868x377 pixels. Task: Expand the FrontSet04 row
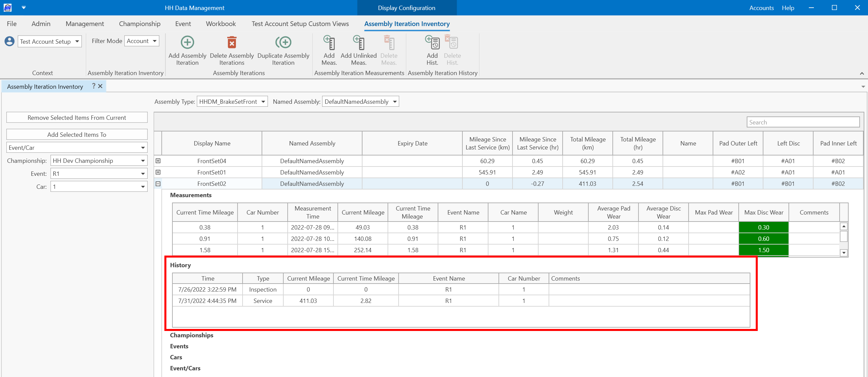point(158,161)
